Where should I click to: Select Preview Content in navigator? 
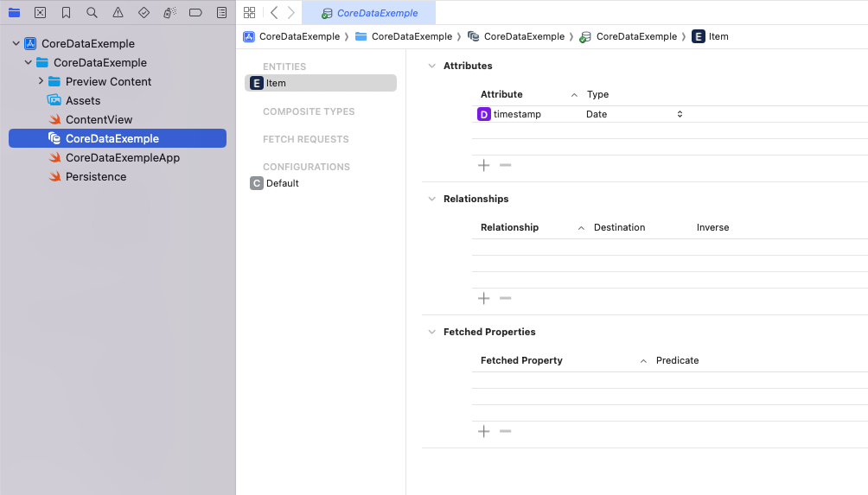[x=109, y=81]
